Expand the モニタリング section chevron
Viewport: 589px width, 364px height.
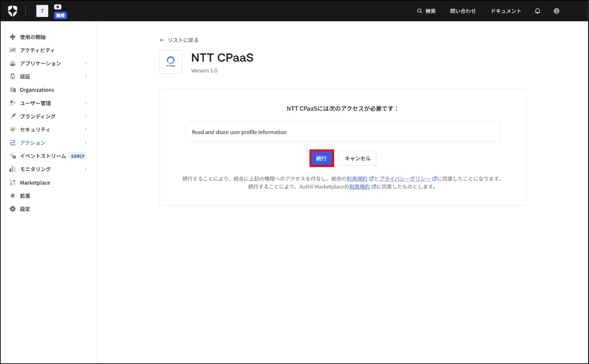coord(86,169)
